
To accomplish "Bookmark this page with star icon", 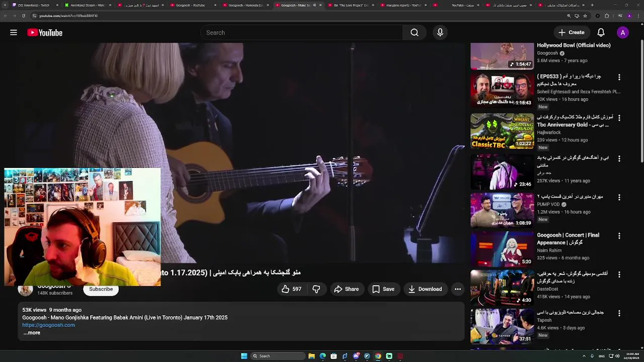I will click(x=585, y=16).
